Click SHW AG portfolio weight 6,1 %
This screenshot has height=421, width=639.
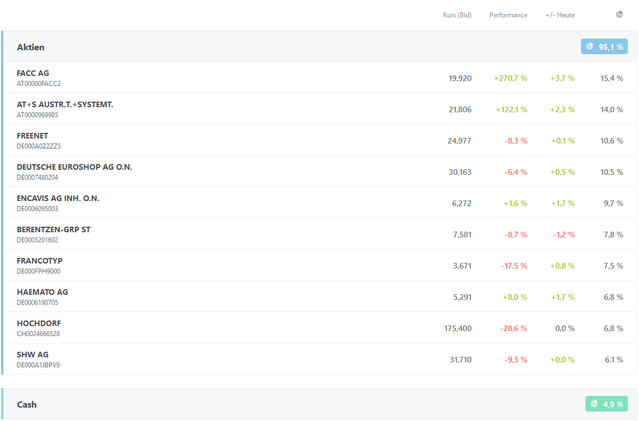[614, 360]
